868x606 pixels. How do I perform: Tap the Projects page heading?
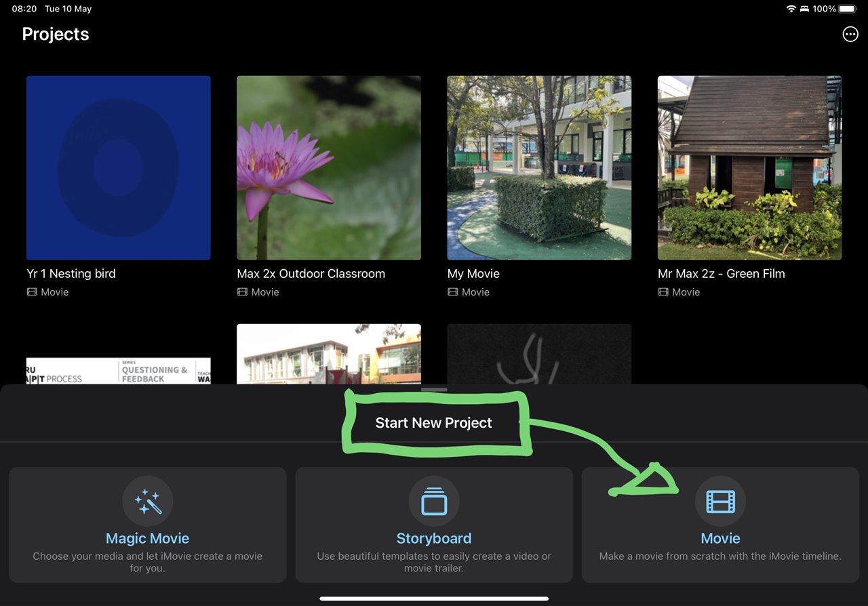pos(56,35)
